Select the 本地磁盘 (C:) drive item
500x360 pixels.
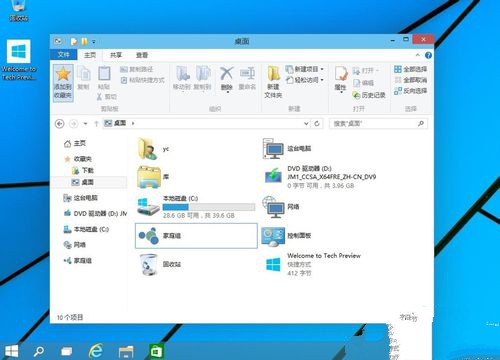pyautogui.click(x=196, y=207)
